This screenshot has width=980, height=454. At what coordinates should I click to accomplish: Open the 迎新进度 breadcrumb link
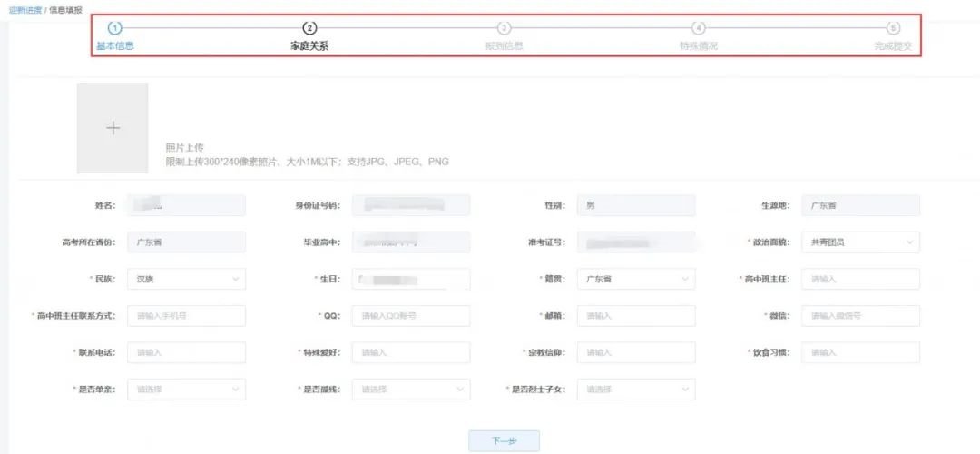pyautogui.click(x=24, y=9)
